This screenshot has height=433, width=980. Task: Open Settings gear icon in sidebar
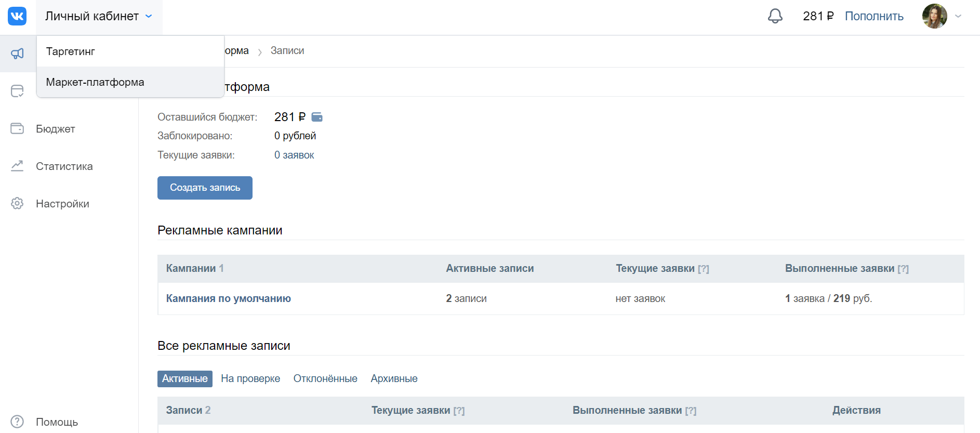[x=17, y=203]
